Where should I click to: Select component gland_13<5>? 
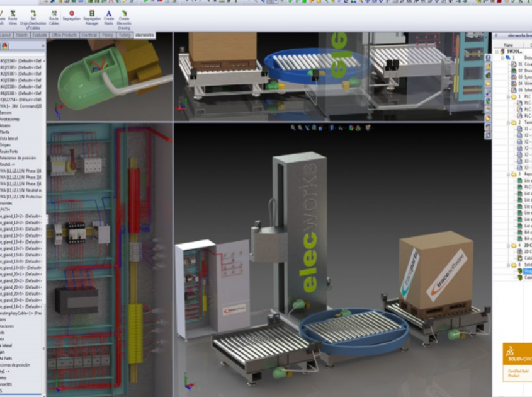(x=21, y=235)
